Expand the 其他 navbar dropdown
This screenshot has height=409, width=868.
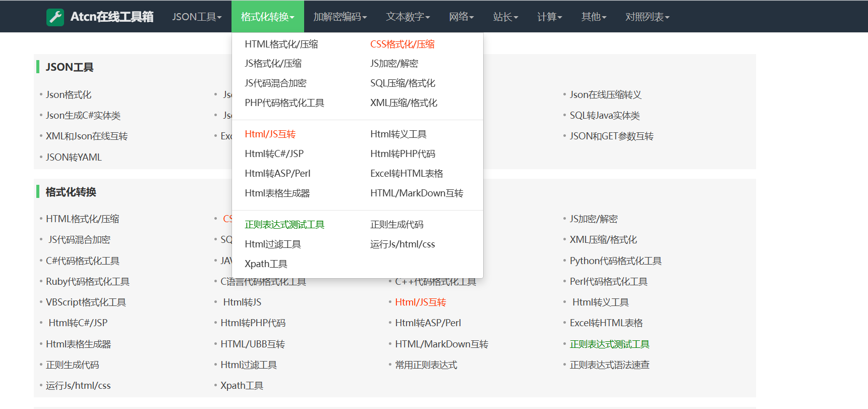(x=594, y=17)
